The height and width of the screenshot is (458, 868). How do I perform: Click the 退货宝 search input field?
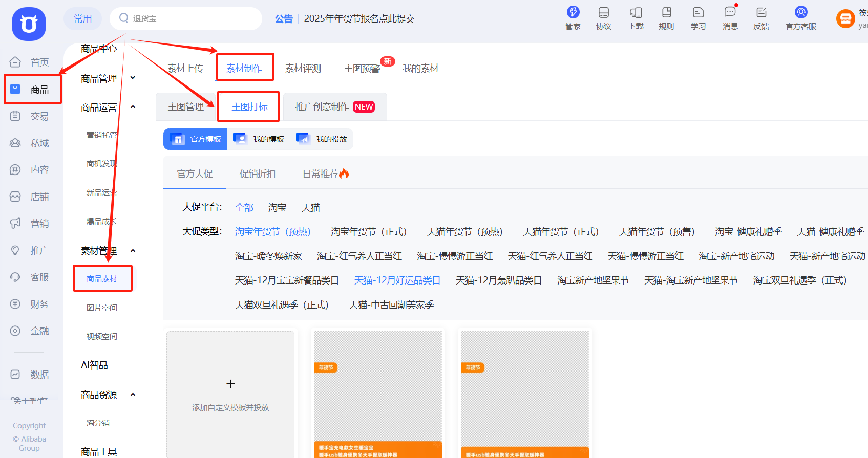[x=186, y=18]
